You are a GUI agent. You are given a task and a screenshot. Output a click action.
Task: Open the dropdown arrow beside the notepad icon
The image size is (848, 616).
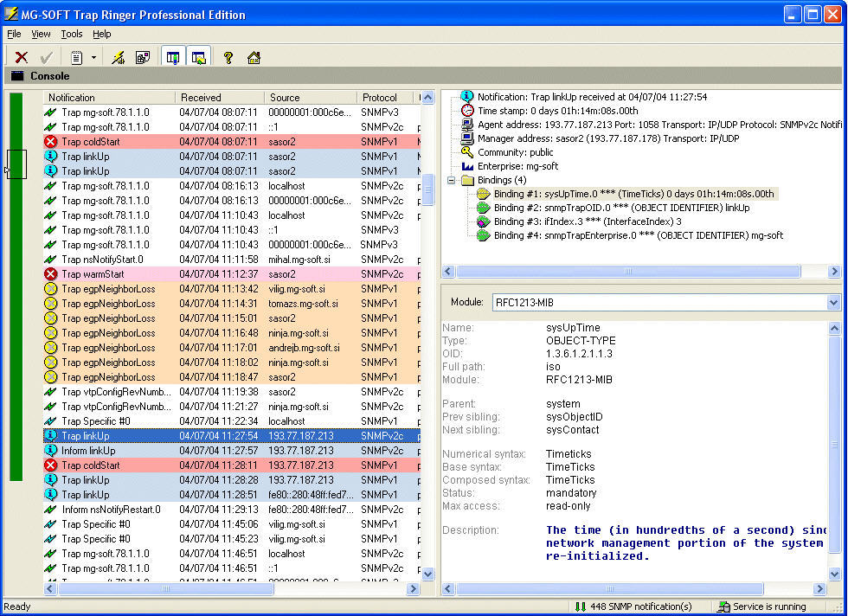(93, 58)
